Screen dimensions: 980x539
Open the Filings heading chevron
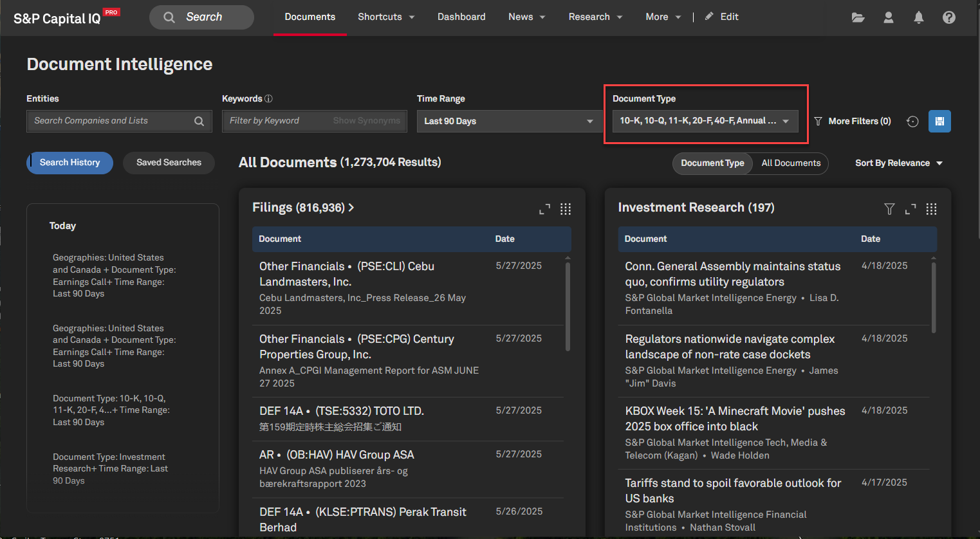[351, 208]
